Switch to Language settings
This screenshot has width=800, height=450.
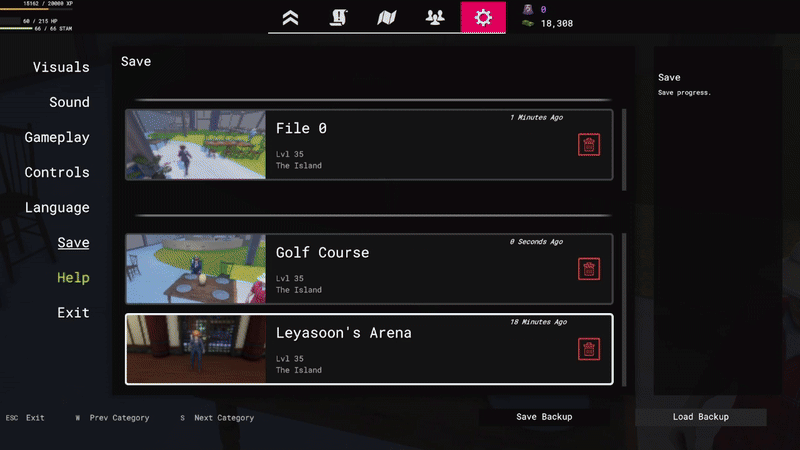click(57, 207)
